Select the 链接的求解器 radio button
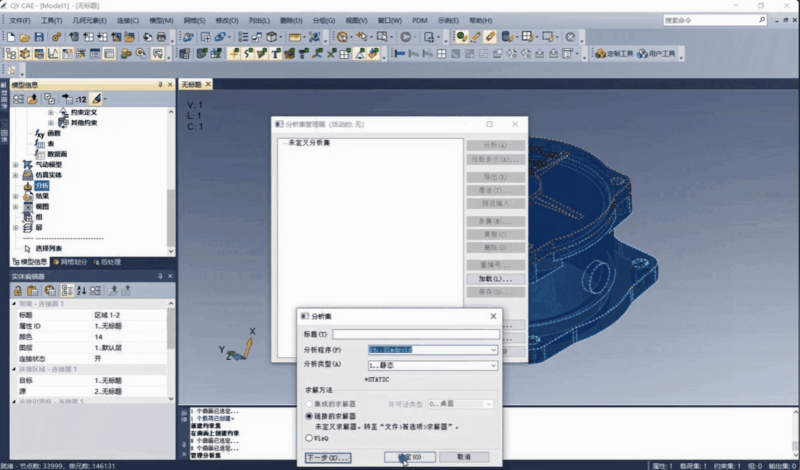Image resolution: width=800 pixels, height=470 pixels. click(309, 415)
